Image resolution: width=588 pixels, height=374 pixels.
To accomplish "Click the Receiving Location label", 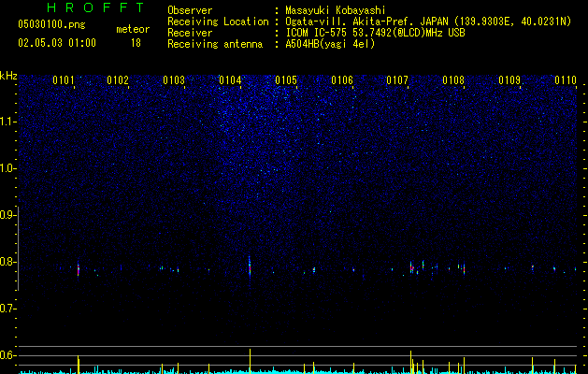I will [218, 22].
